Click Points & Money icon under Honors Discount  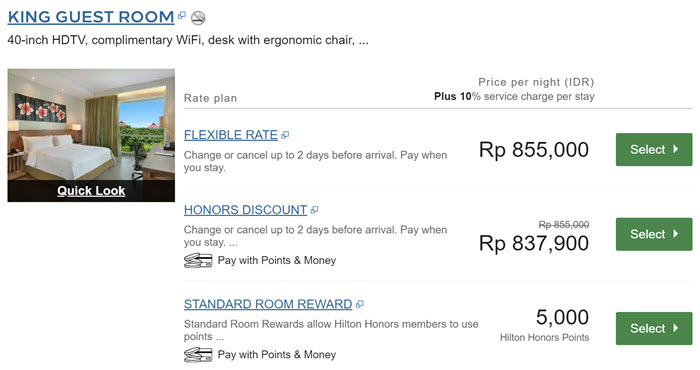point(198,260)
